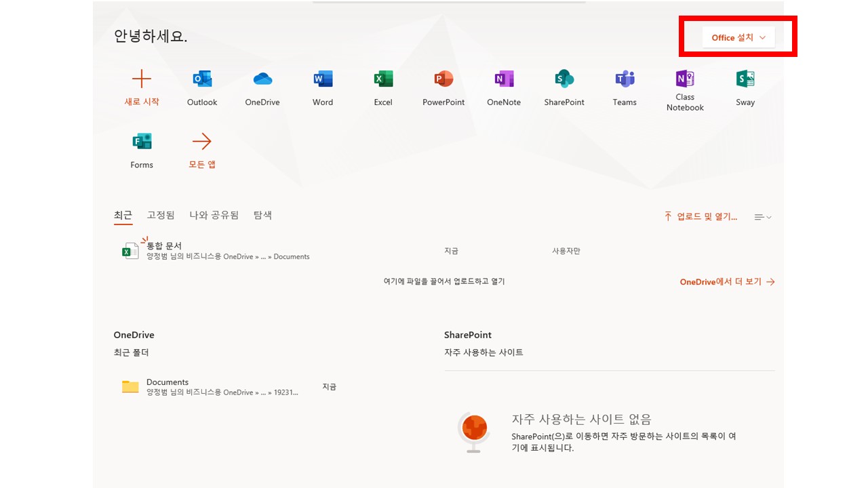868x488 pixels.
Task: Click the 자주 사용하는 사이트 label
Action: pos(484,352)
